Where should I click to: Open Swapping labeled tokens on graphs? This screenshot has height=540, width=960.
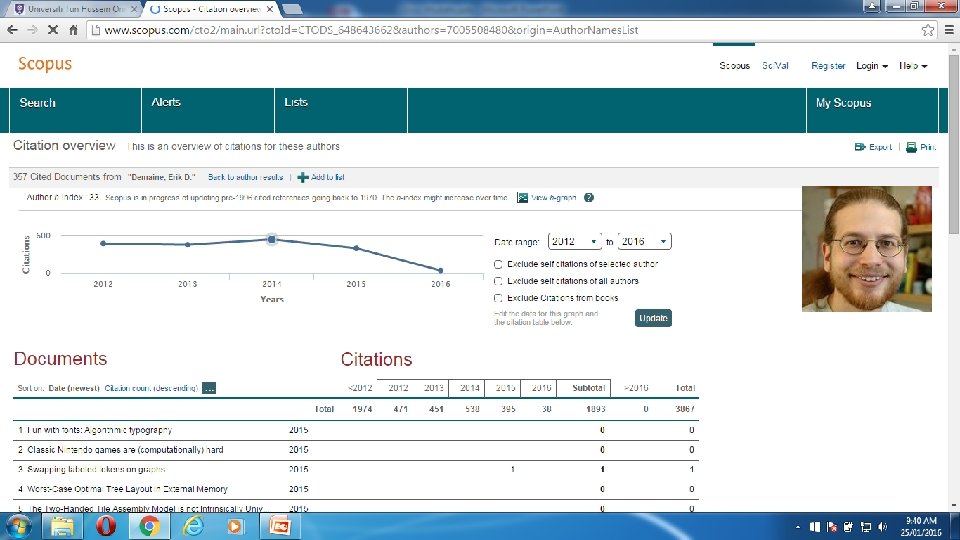[96, 470]
